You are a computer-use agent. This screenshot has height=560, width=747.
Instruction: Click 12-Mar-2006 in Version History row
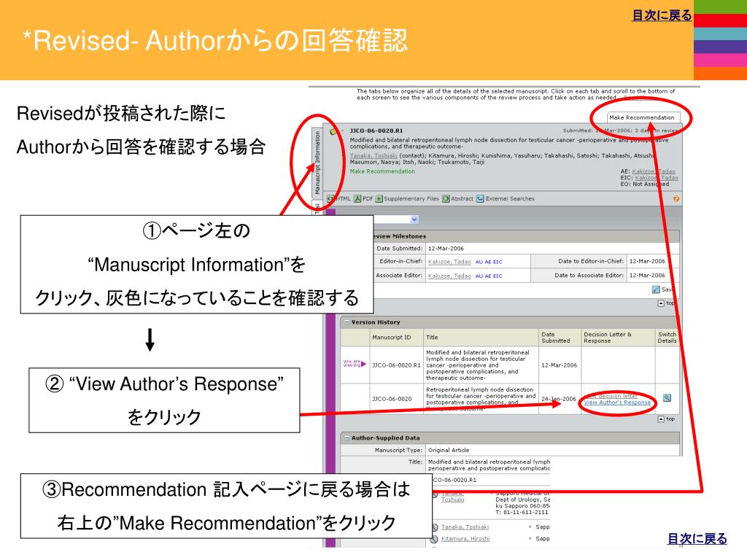559,365
